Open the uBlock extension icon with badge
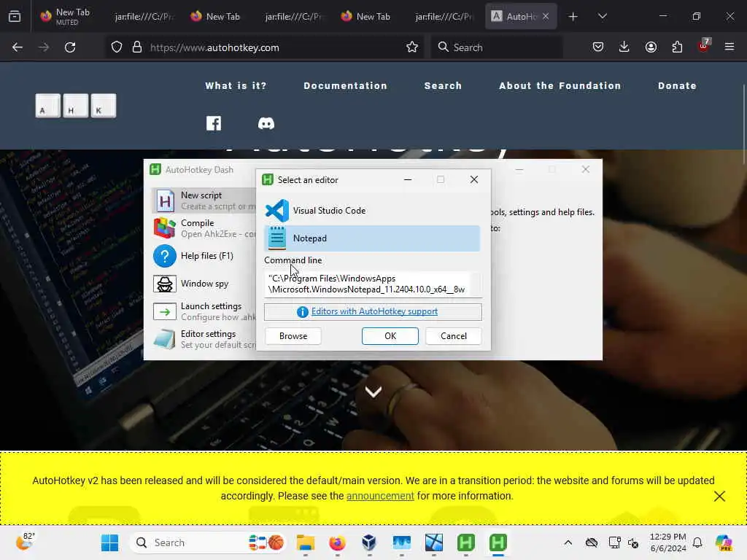This screenshot has width=747, height=560. coord(704,46)
